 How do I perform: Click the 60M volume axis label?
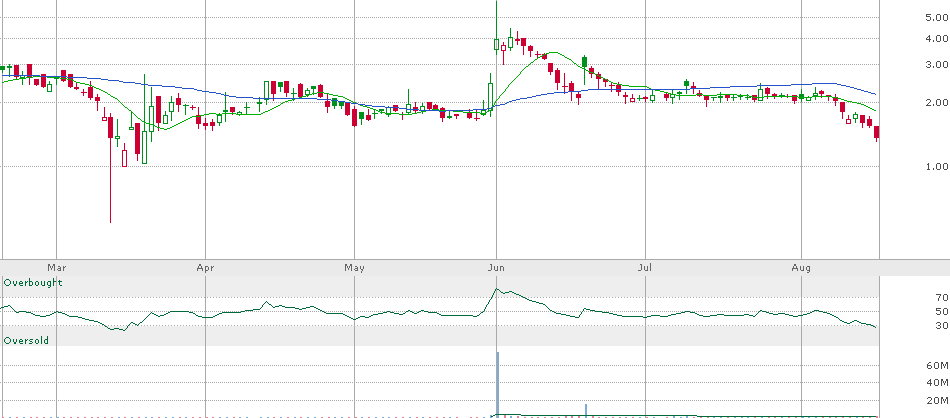pos(938,365)
